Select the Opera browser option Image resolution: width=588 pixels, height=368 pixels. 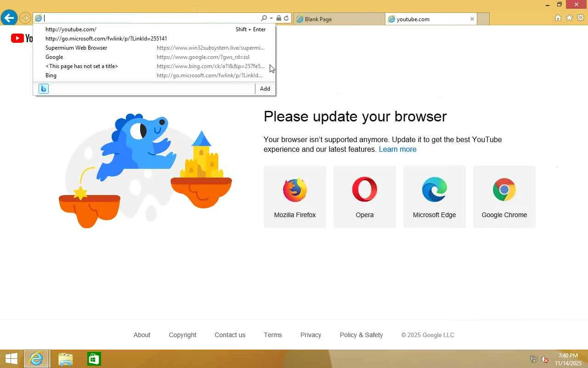(x=365, y=197)
